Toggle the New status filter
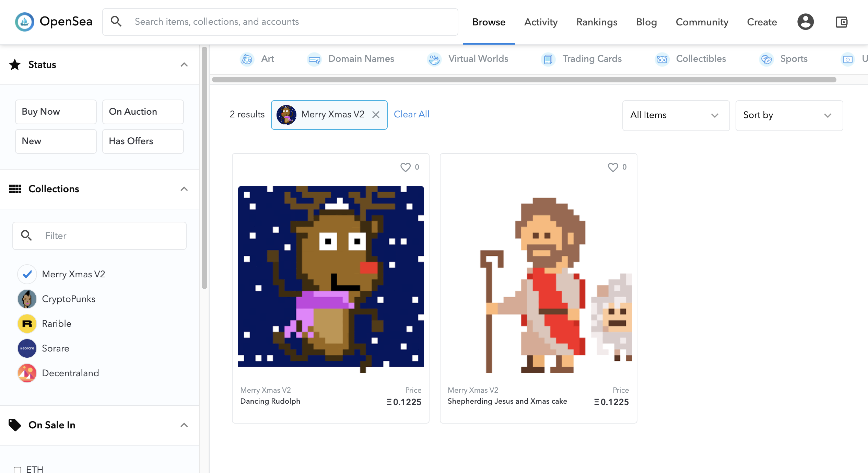 (56, 141)
